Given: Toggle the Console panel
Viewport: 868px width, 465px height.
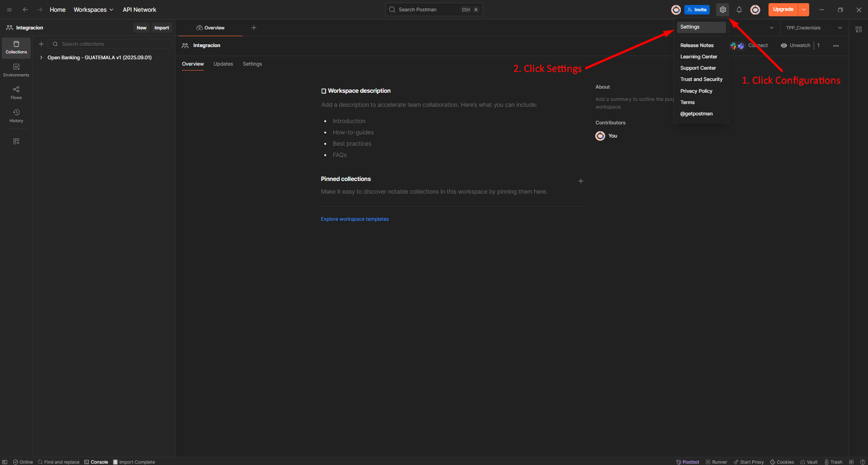Looking at the screenshot, I should click(x=96, y=462).
